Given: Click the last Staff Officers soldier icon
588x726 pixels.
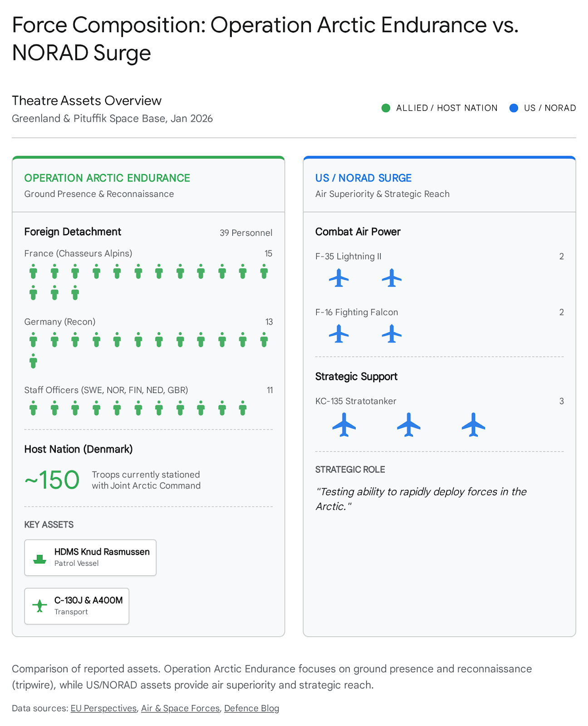Looking at the screenshot, I should (243, 408).
